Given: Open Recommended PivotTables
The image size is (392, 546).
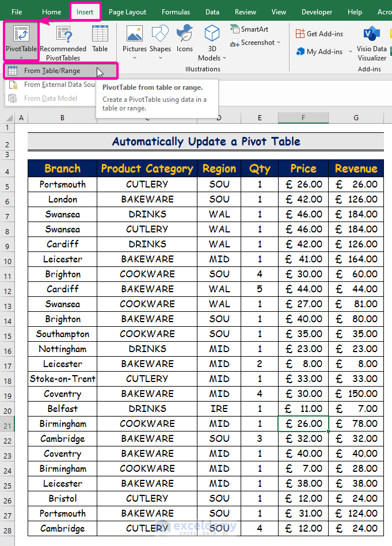Looking at the screenshot, I should [x=63, y=44].
